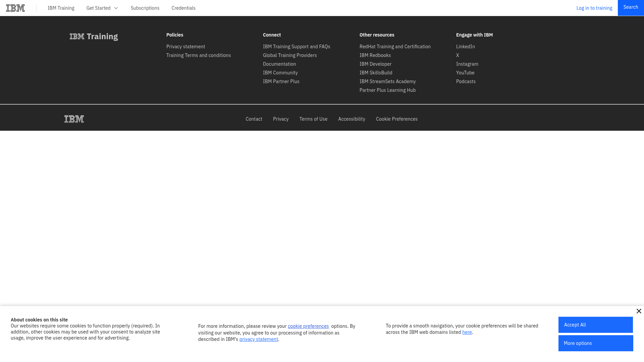
Task: Click cookie preferences link in banner
Action: [x=308, y=326]
